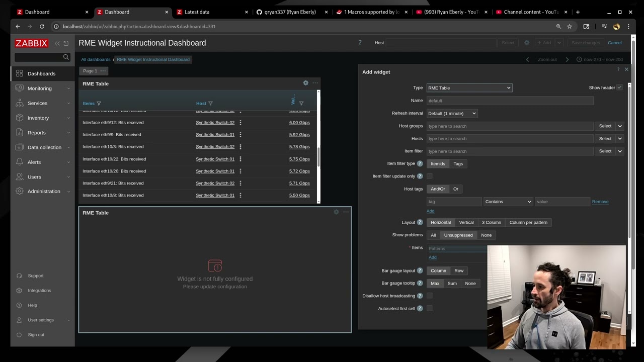This screenshot has height=362, width=644.
Task: Open the help icon in Add widget header
Action: (x=618, y=69)
